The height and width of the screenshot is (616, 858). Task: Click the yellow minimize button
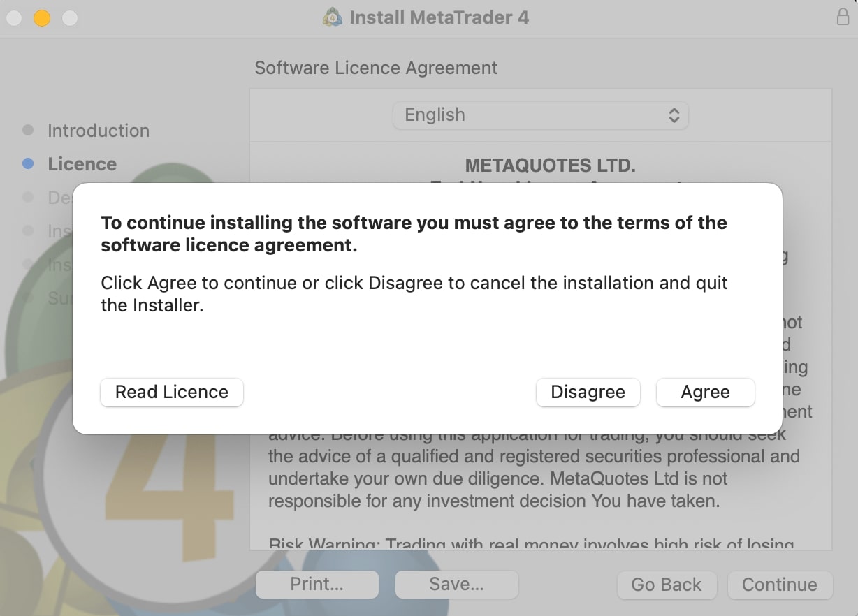tap(41, 19)
